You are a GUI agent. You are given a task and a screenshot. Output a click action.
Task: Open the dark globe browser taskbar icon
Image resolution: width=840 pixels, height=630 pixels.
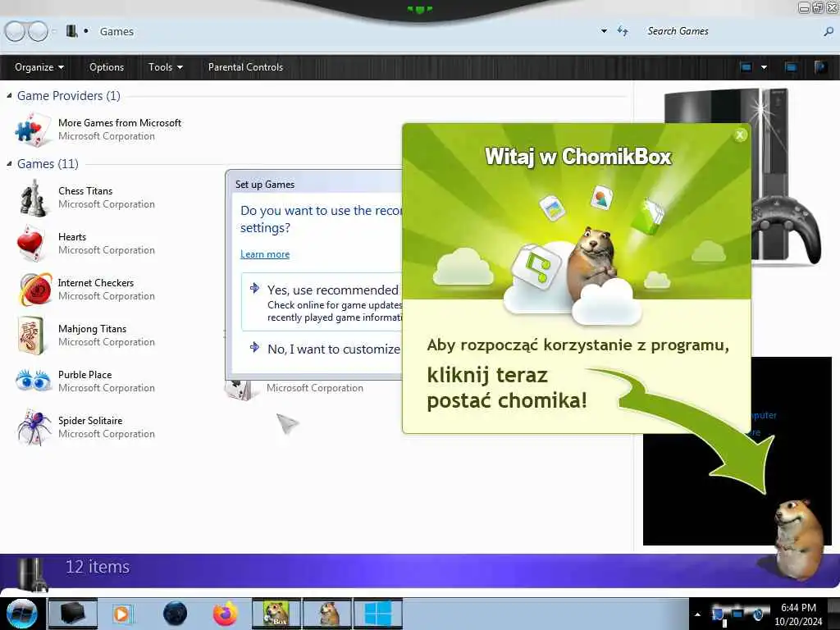[175, 614]
